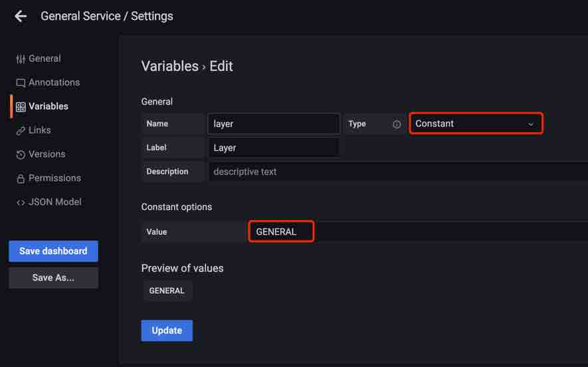Screen dimensions: 588x367
Task: Open the Type dropdown set to Constant
Action: [x=468, y=124]
